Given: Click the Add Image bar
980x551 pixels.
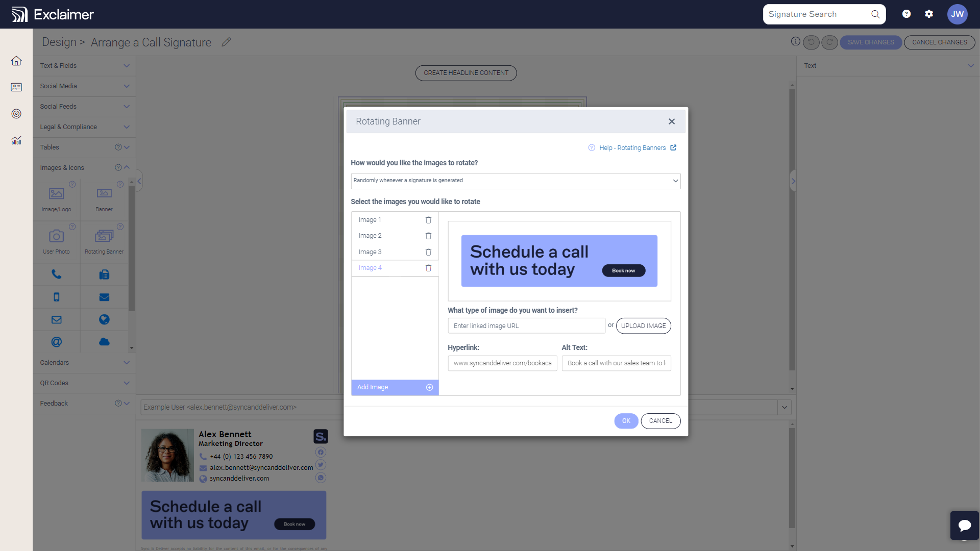Looking at the screenshot, I should (x=395, y=387).
